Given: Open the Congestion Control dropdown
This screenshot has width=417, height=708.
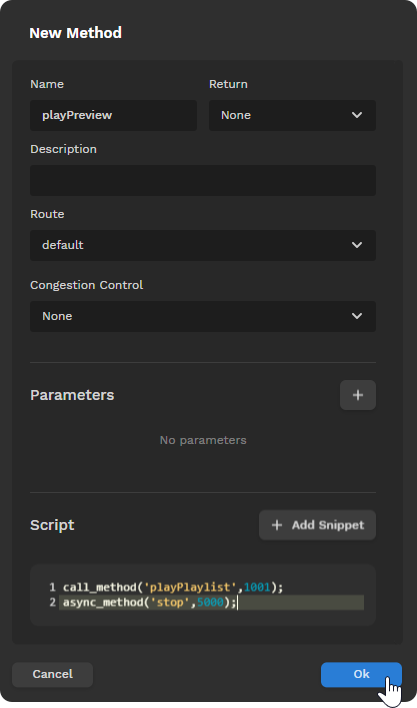Looking at the screenshot, I should click(x=203, y=316).
